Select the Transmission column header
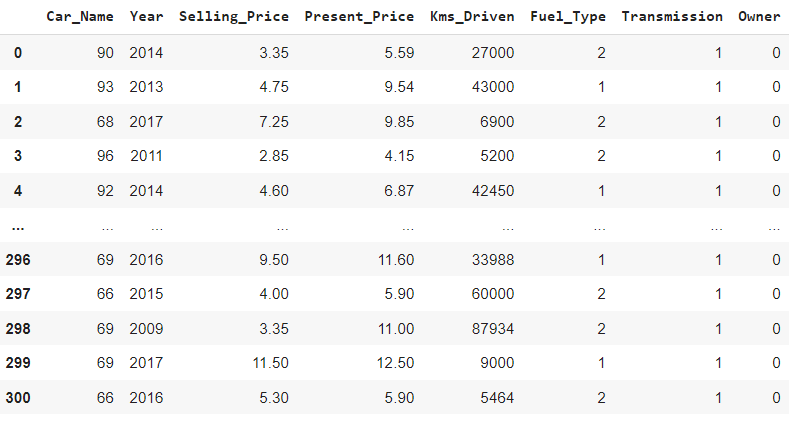Image resolution: width=794 pixels, height=423 pixels. click(672, 17)
